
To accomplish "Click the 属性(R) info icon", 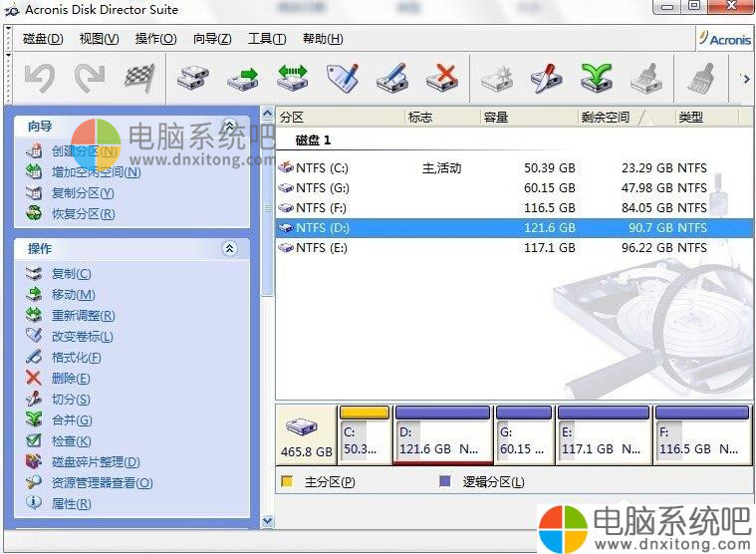I will [33, 502].
